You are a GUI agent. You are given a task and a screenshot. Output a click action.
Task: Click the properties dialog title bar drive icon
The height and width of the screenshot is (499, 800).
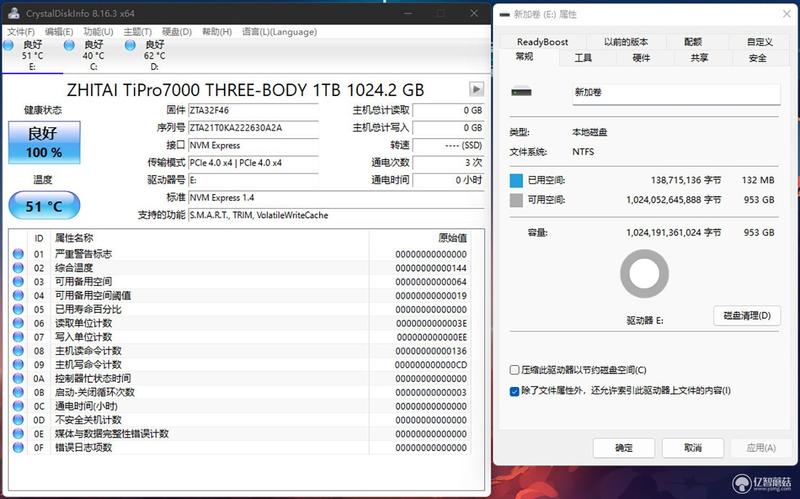(x=505, y=15)
